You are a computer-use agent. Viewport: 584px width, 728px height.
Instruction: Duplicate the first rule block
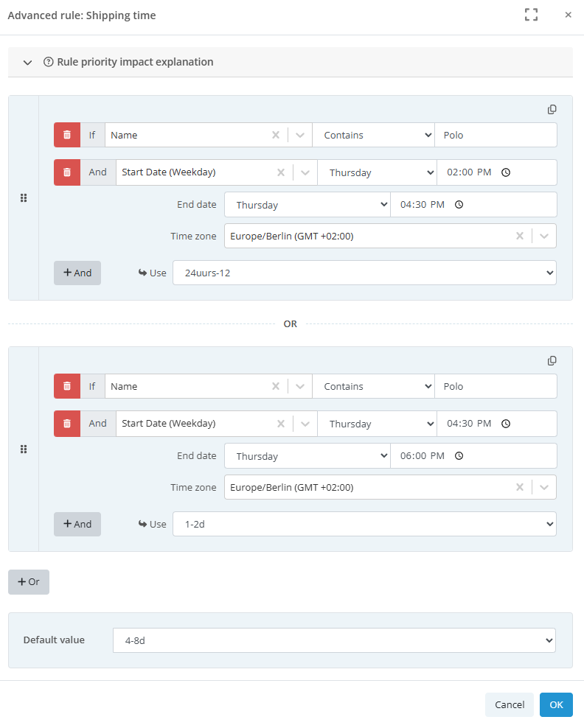coord(552,110)
